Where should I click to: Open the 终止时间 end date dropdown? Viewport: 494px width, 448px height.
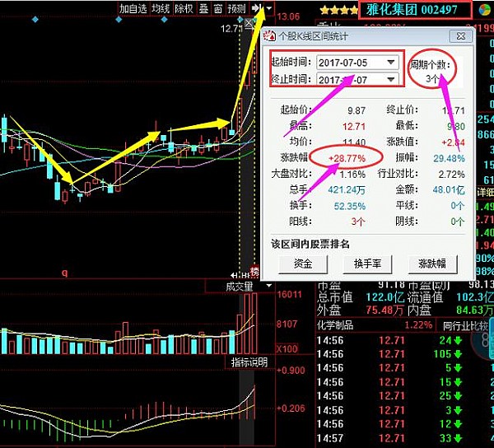click(391, 79)
